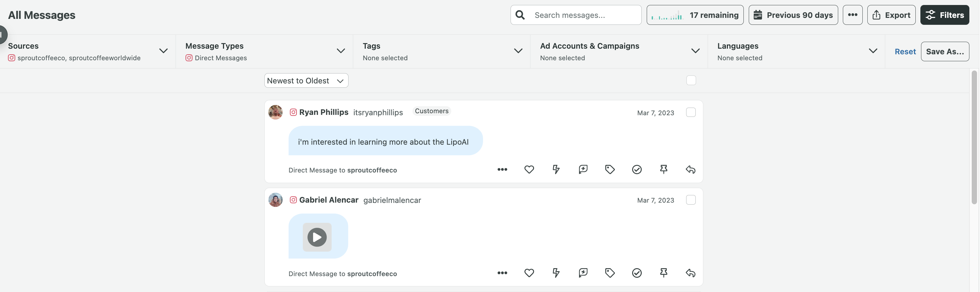This screenshot has height=292, width=980.
Task: Click the Reset filters link
Action: pyautogui.click(x=905, y=52)
